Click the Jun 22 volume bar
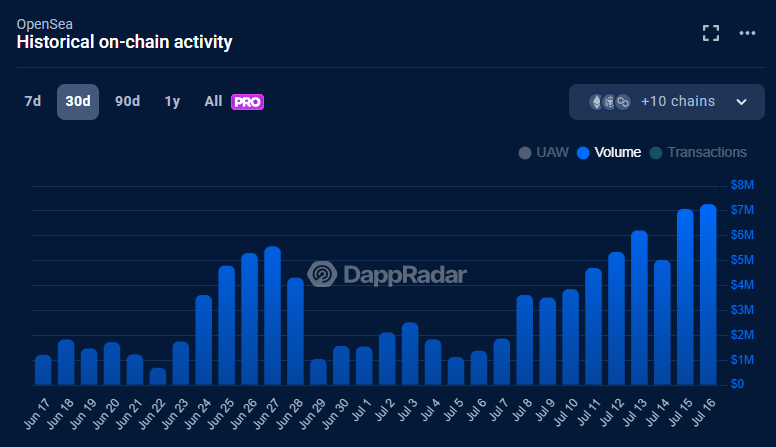Viewport: 776px width, 447px height. 158,377
